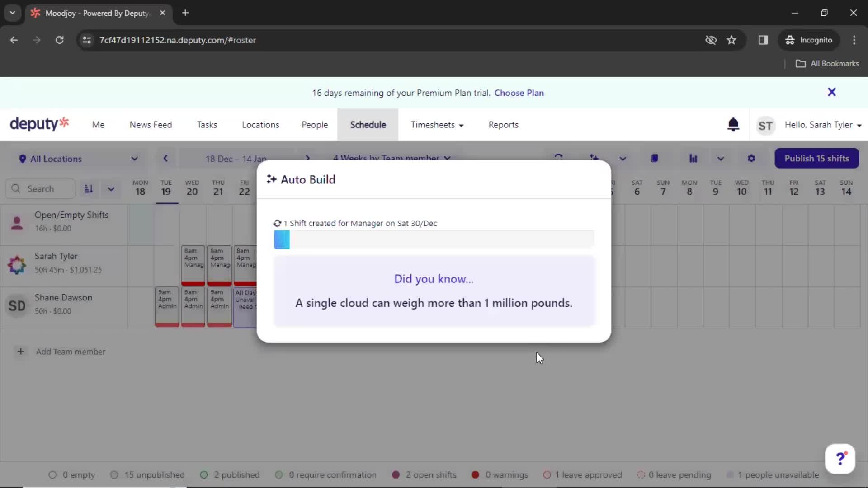Expand the Timesheets menu item
The image size is (868, 488).
(x=438, y=125)
